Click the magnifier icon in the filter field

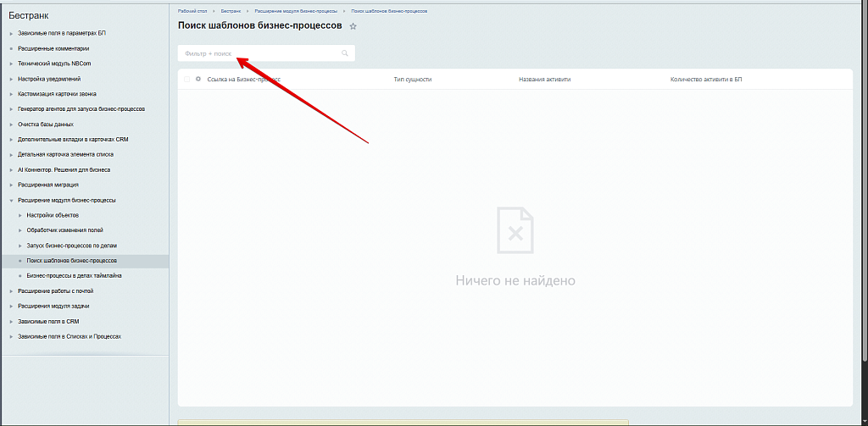pos(345,53)
